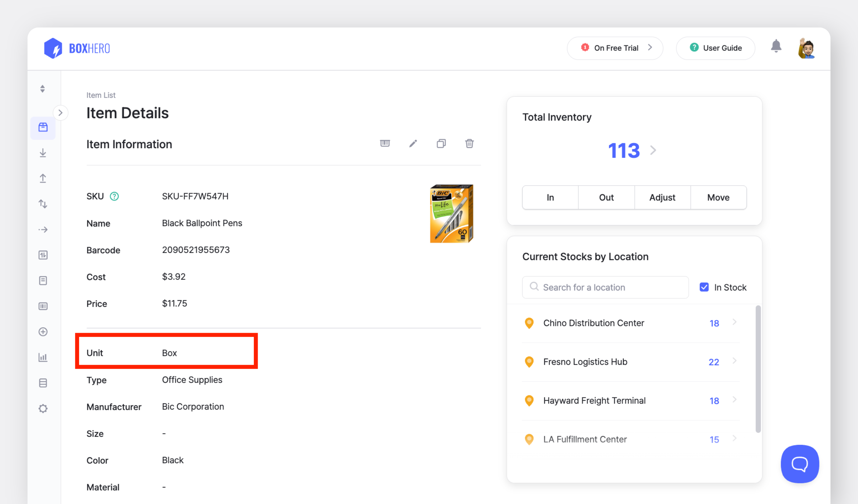Click the Search for a location field
This screenshot has height=504, width=858.
pyautogui.click(x=605, y=287)
